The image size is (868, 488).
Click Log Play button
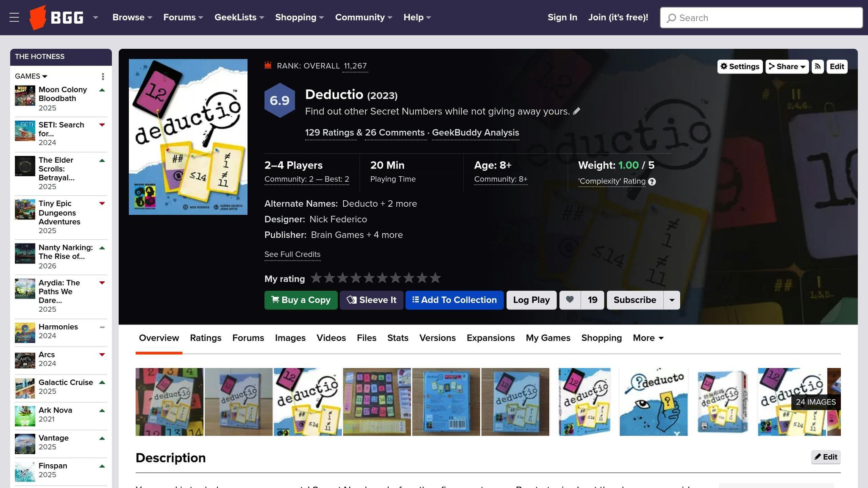point(531,300)
